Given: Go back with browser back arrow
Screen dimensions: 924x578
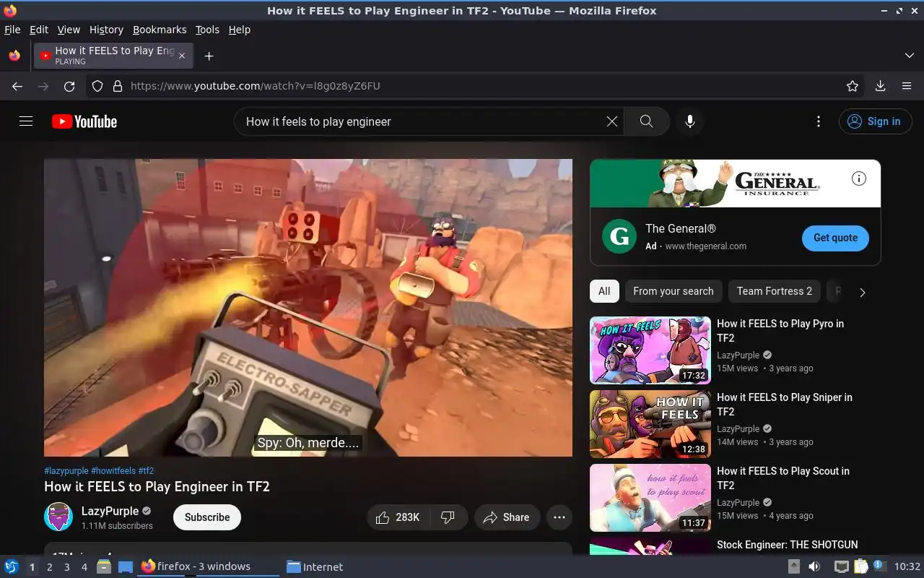Looking at the screenshot, I should (x=17, y=86).
